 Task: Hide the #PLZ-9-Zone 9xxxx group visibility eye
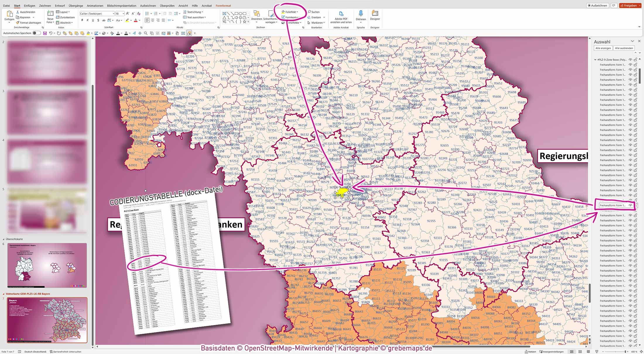pos(631,60)
